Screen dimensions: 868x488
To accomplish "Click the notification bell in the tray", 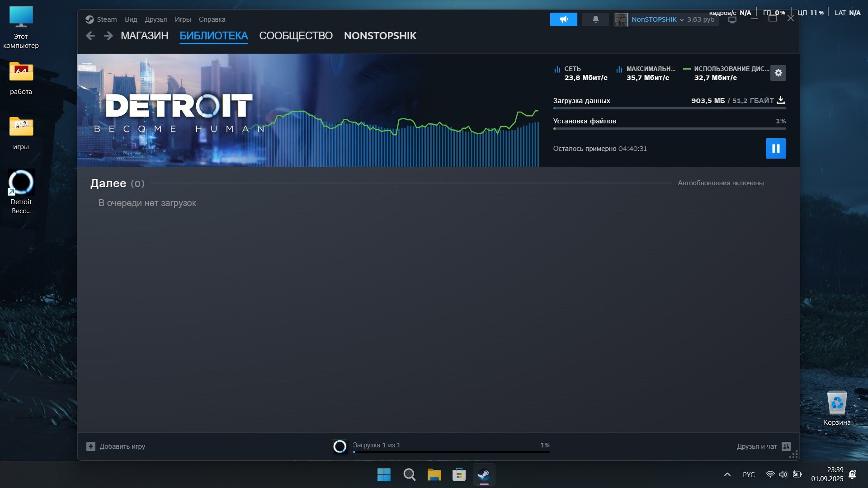I will [x=853, y=474].
